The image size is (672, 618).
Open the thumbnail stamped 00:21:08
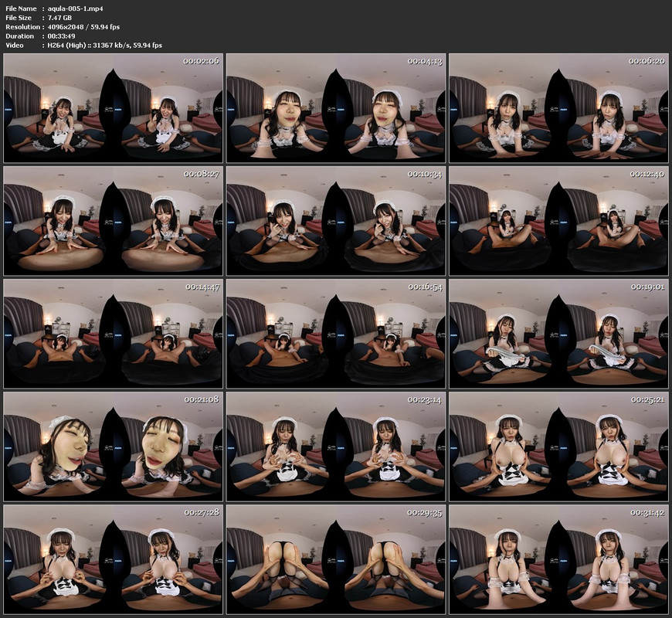[113, 447]
